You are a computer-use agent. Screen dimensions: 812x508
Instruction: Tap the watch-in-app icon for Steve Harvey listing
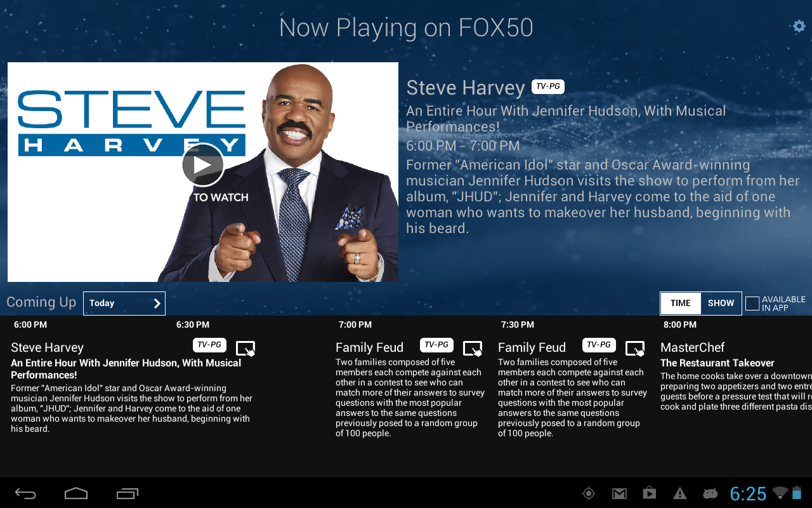[x=246, y=349]
